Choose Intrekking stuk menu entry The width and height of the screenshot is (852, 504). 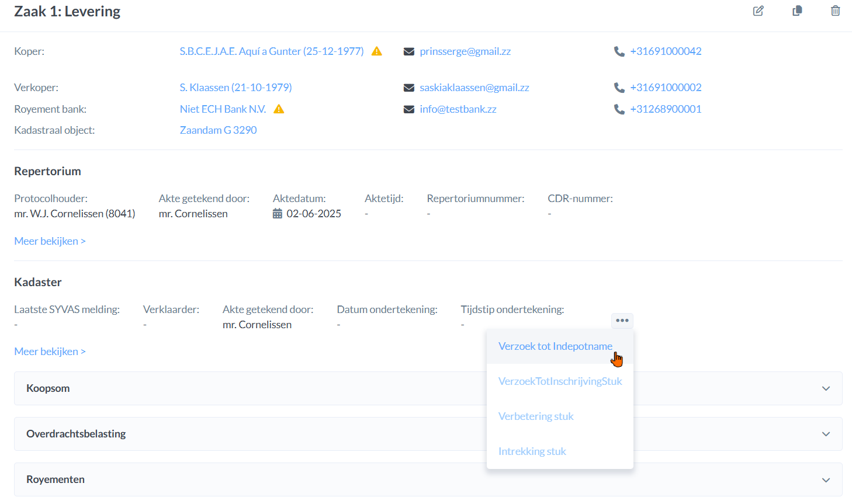click(532, 451)
